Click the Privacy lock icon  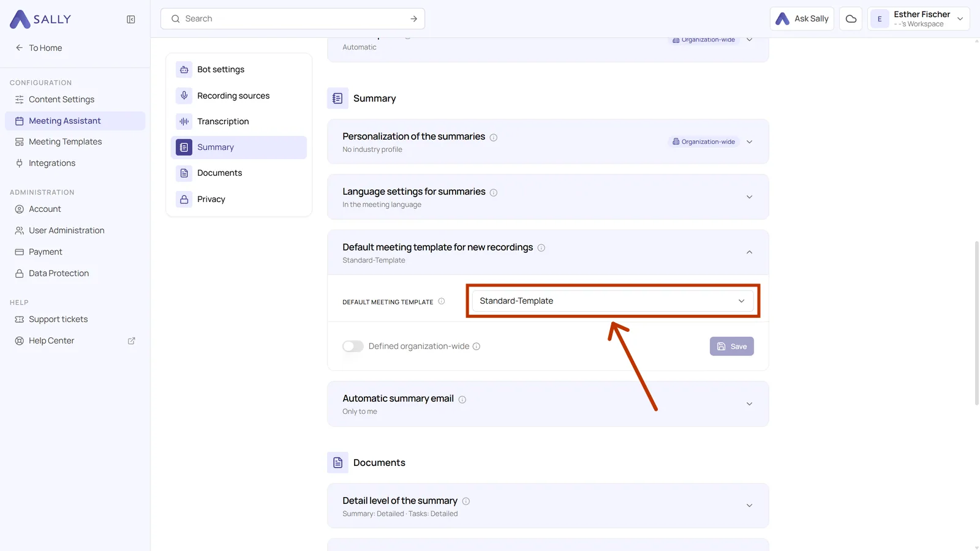tap(184, 200)
